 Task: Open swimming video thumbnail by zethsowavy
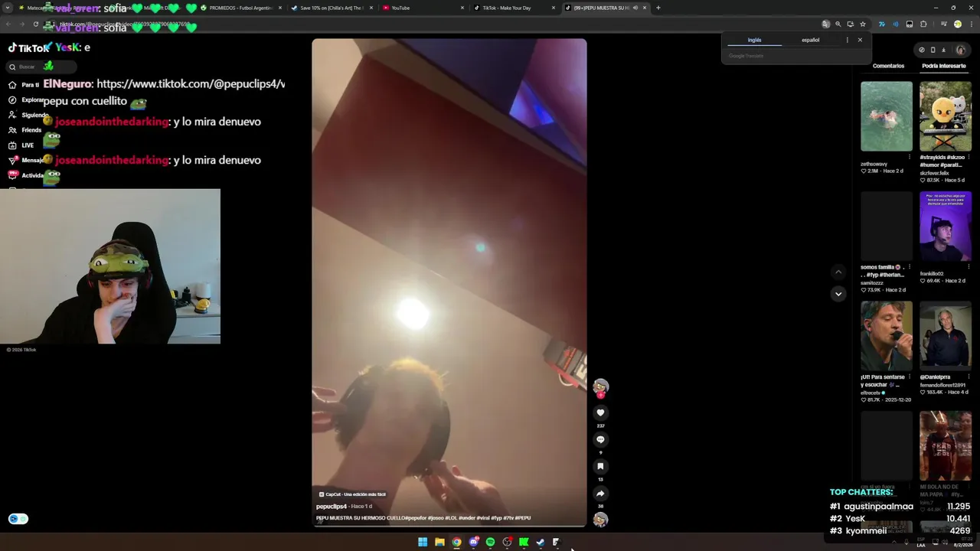coord(887,116)
